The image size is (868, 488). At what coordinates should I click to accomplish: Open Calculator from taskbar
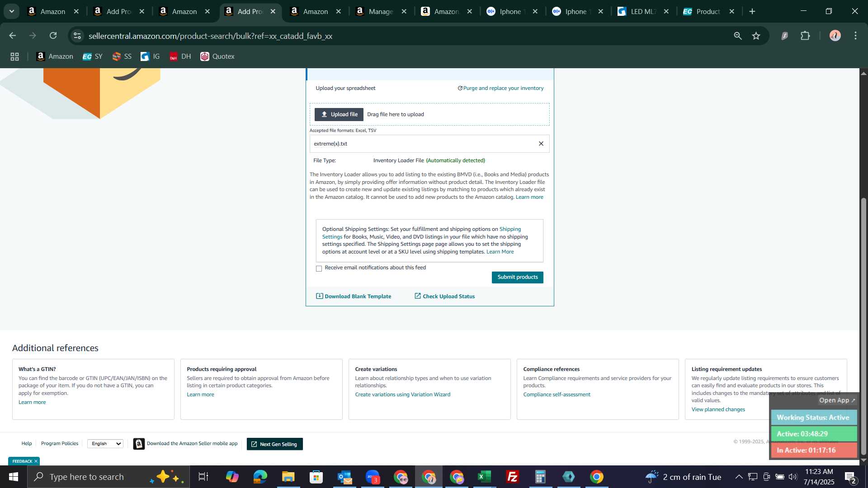[540, 477]
